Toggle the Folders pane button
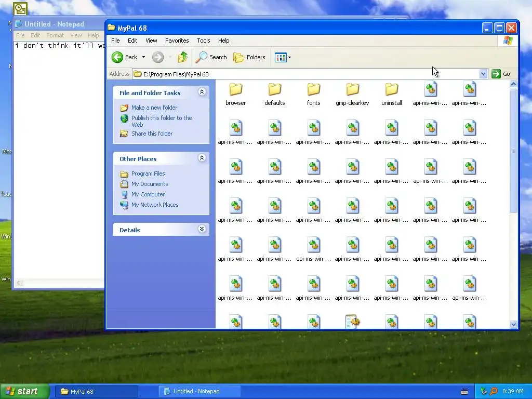Image resolution: width=532 pixels, height=399 pixels. tap(249, 57)
